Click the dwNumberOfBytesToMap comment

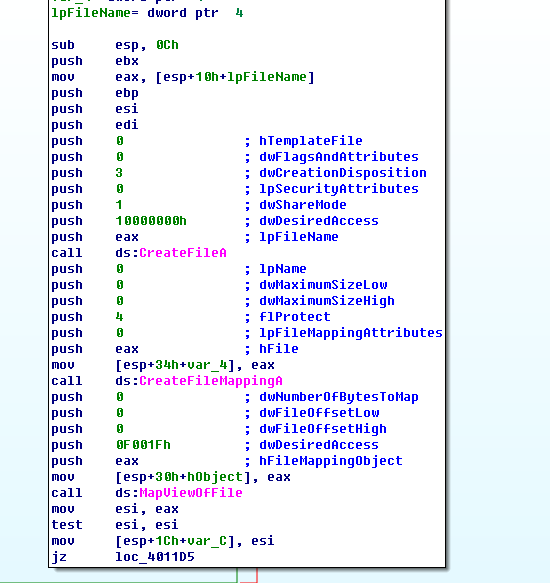click(x=339, y=397)
